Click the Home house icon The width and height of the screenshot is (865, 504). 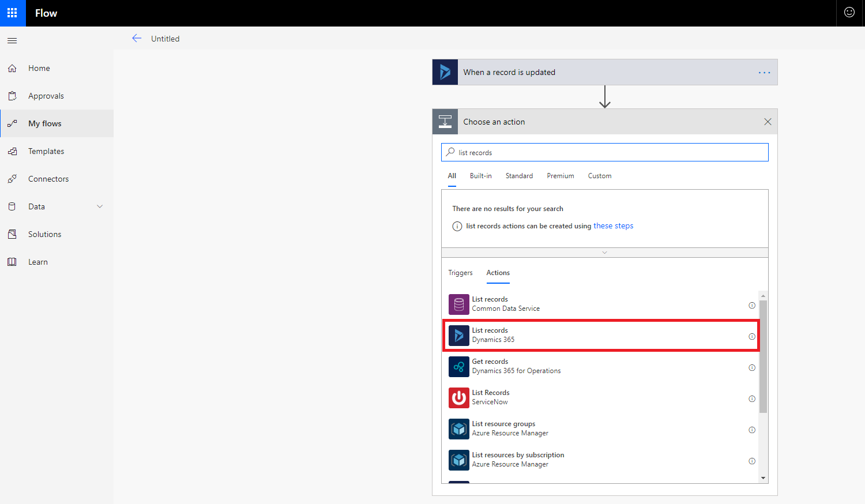(12, 68)
